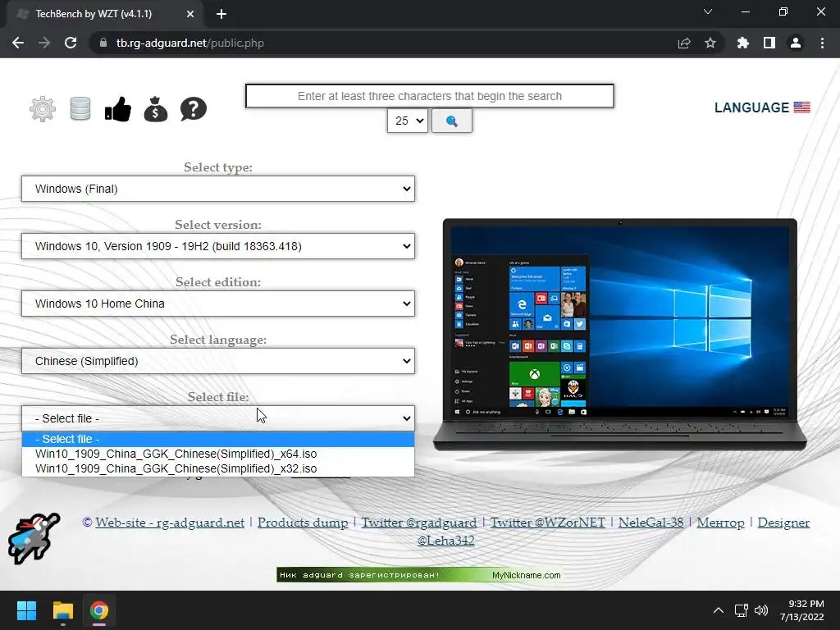Open taskbar clock and date
This screenshot has height=630, width=840.
click(x=802, y=610)
